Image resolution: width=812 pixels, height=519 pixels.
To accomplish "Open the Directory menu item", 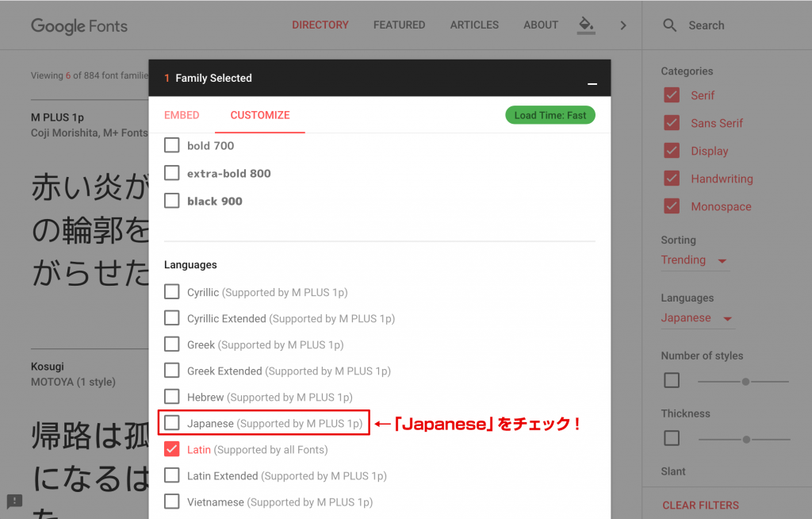I will 320,25.
